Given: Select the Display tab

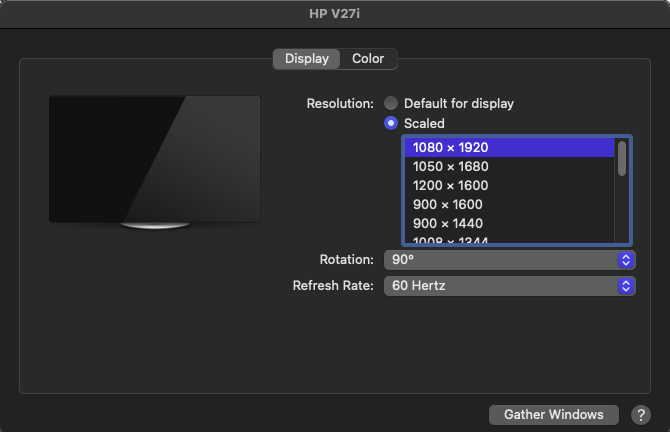Looking at the screenshot, I should pos(307,59).
